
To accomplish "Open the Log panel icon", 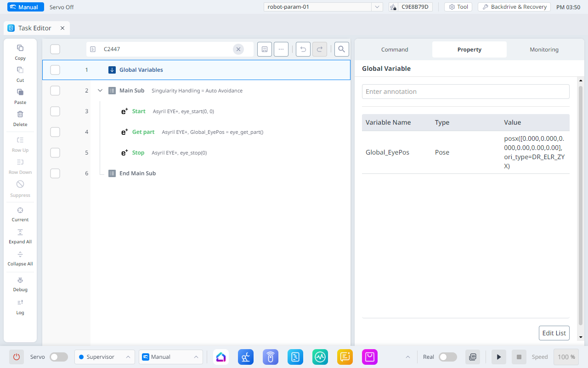I will tap(20, 302).
